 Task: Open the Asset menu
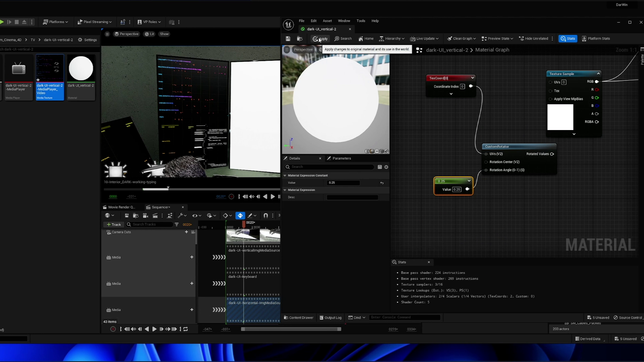pyautogui.click(x=327, y=21)
